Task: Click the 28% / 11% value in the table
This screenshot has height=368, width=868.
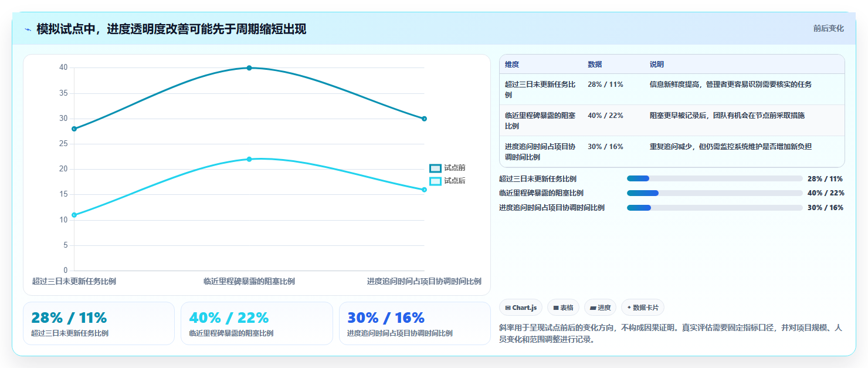Action: [605, 85]
